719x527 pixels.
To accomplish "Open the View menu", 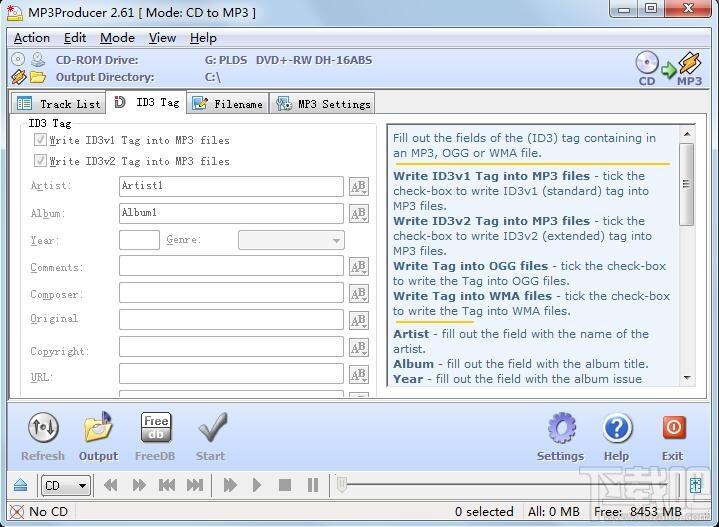I will coord(162,38).
